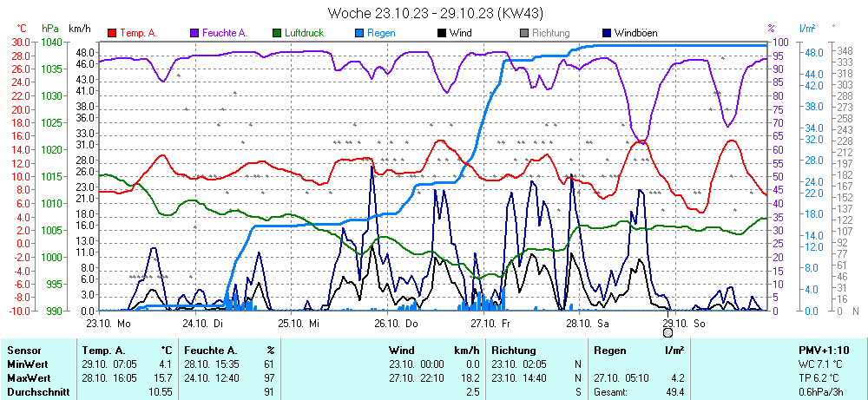Click the moon phase icon below 29.10.
Viewport: 868px width, 400px height.
667,331
